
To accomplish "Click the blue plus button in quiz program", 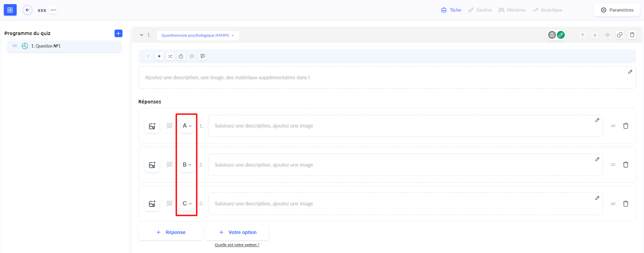I will click(118, 33).
